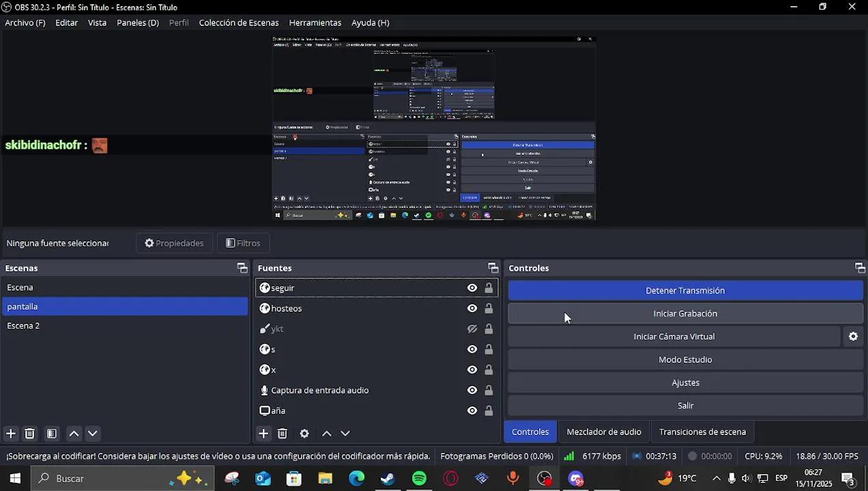Move the selected source down
The image size is (868, 491).
pos(345,434)
